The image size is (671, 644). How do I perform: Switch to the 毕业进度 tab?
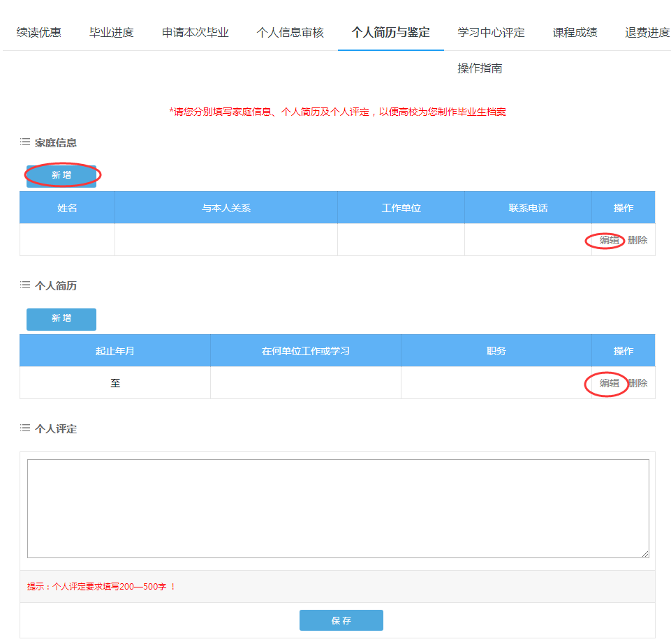(x=111, y=32)
